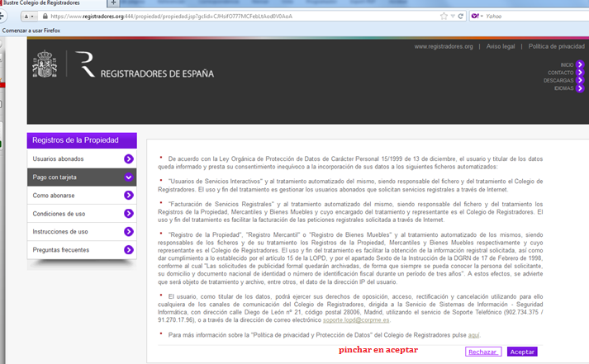
Task: Click the Registradores de España logo
Action: (x=145, y=73)
